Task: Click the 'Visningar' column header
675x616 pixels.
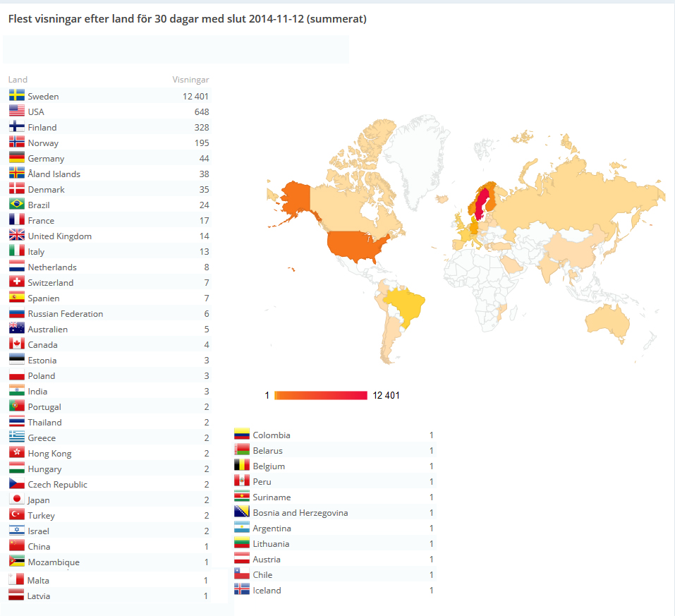Action: 190,80
